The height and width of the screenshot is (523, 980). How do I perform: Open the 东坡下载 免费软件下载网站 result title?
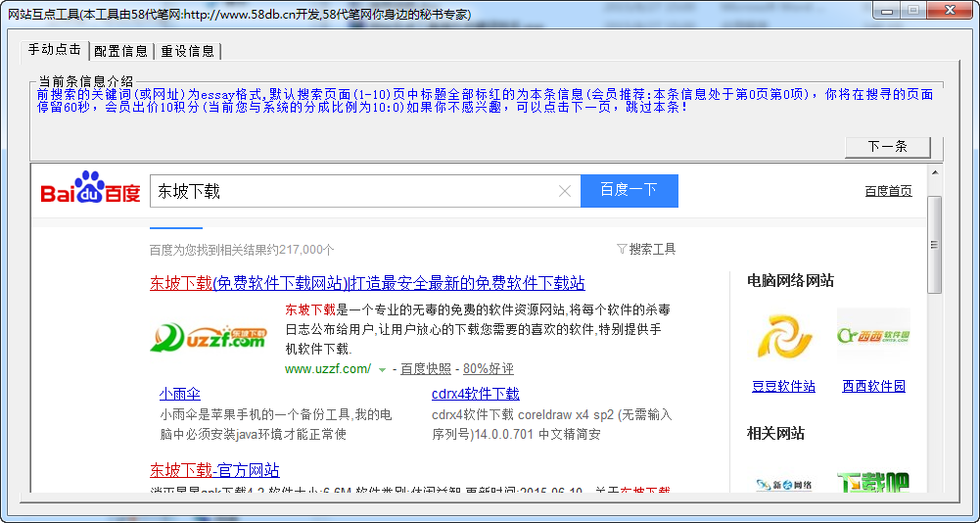click(367, 283)
